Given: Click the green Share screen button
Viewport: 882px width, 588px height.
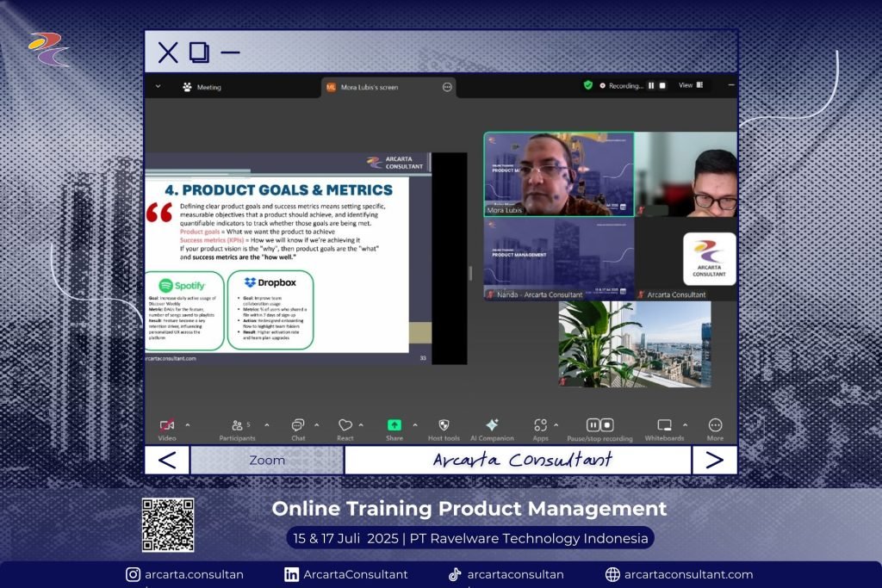Looking at the screenshot, I should tap(394, 425).
